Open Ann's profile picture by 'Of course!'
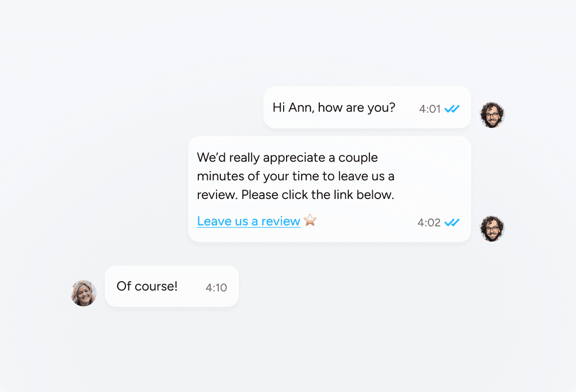 pos(84,293)
